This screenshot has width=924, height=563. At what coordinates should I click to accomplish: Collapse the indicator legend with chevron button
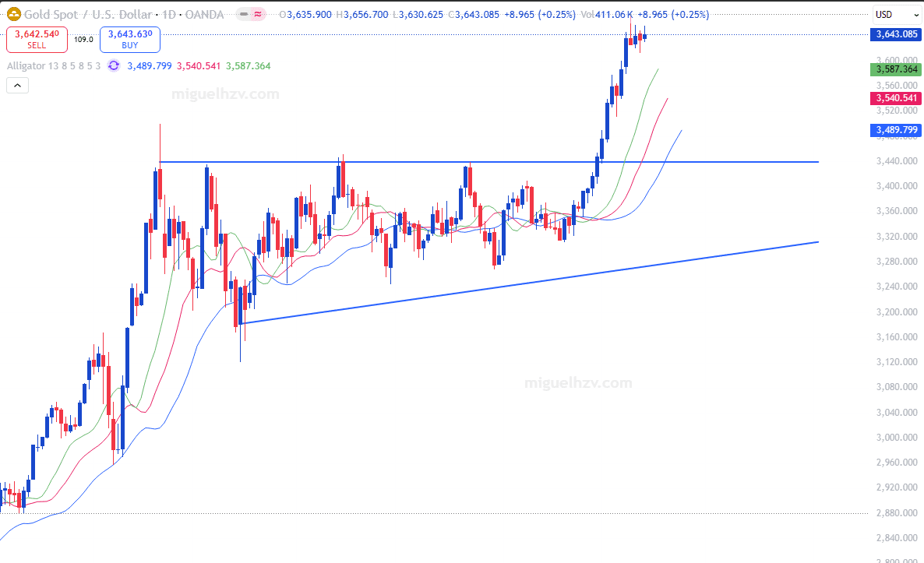tap(17, 86)
